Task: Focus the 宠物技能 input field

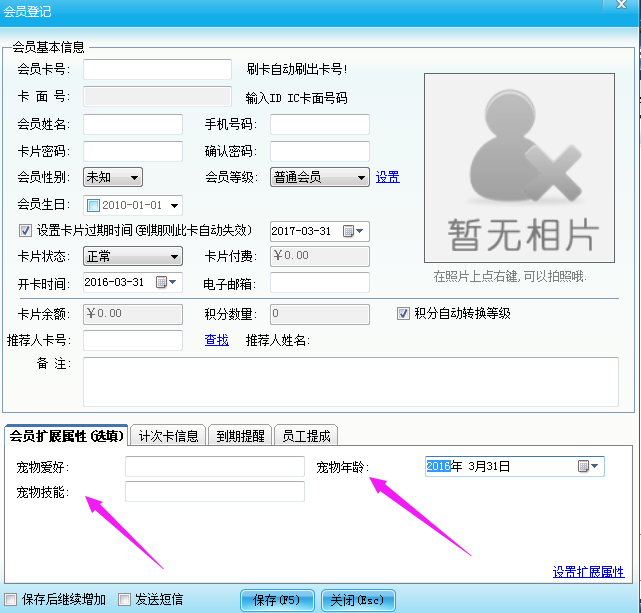Action: (215, 492)
